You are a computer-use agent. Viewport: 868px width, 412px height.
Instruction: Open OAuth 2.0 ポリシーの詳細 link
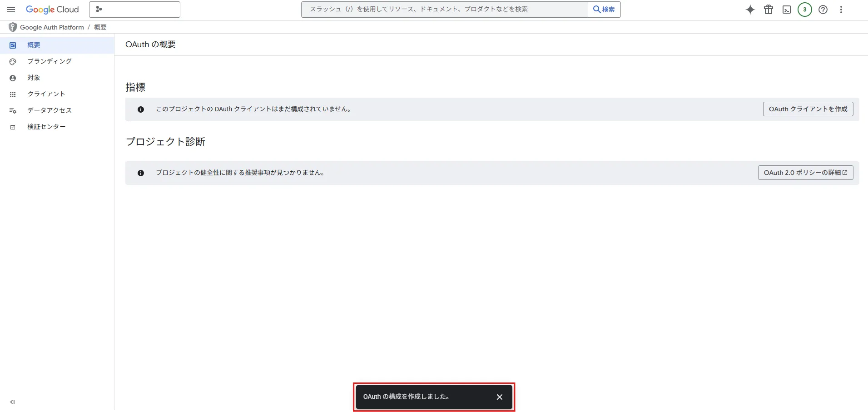click(805, 173)
